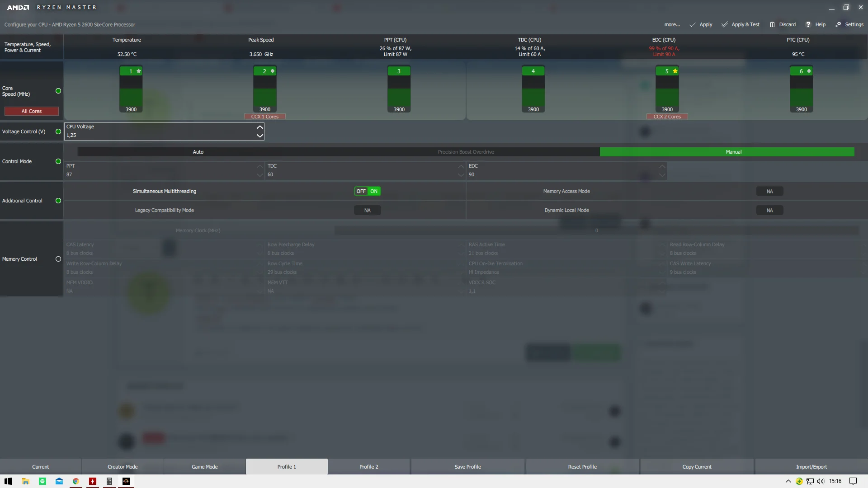
Task: Decrease CPU Voltage with down chevron
Action: pos(259,136)
